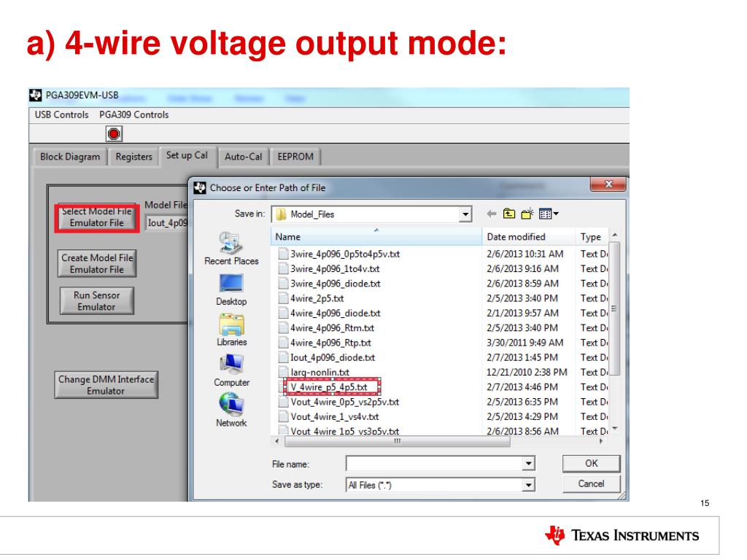The height and width of the screenshot is (560, 747).
Task: Click Change DMM Interface Emulator button
Action: [106, 385]
